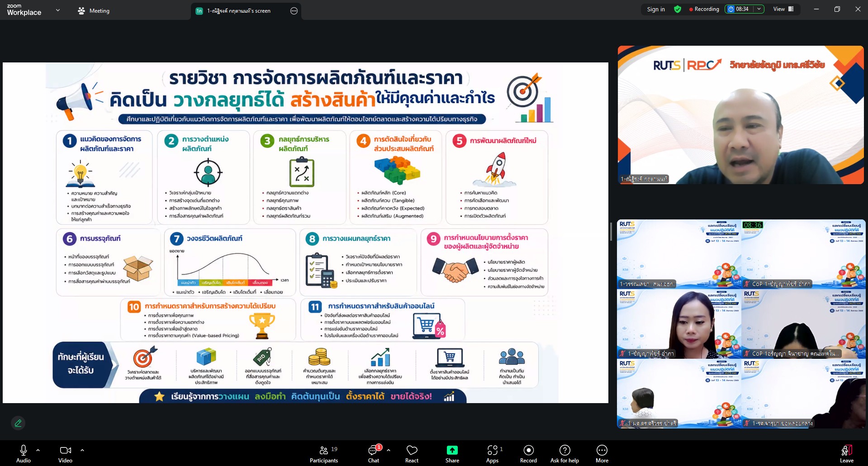Viewport: 868px width, 466px height.
Task: Toggle the Record button
Action: point(528,454)
